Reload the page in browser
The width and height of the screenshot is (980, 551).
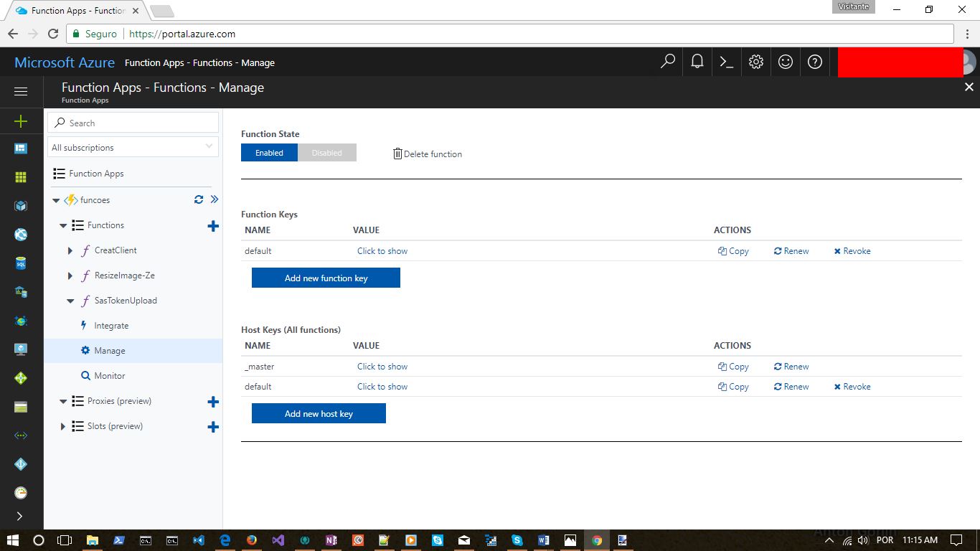click(x=53, y=34)
